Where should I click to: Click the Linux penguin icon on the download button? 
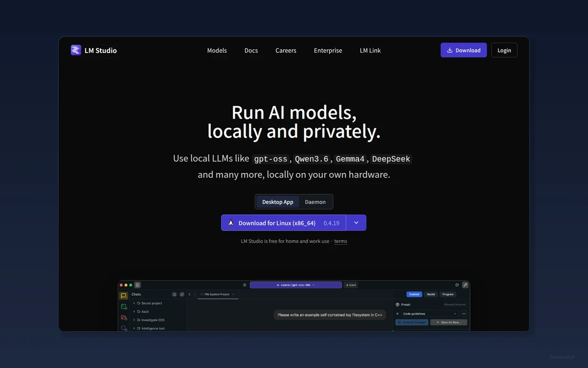point(231,223)
